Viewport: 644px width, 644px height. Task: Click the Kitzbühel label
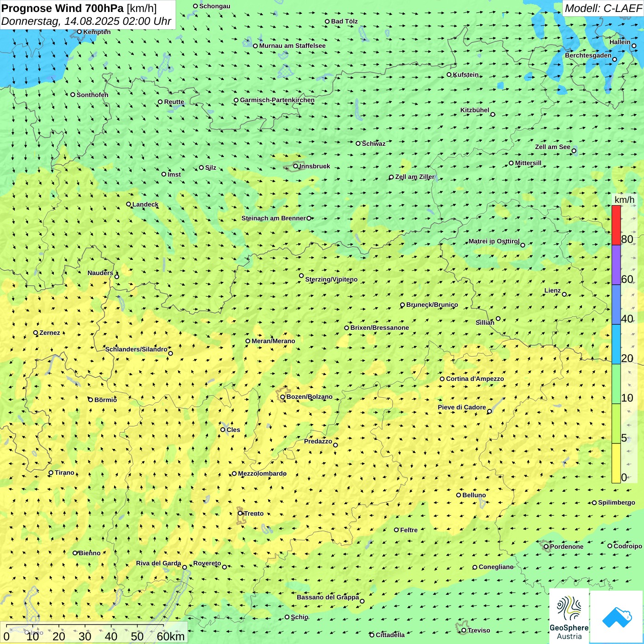(x=475, y=110)
